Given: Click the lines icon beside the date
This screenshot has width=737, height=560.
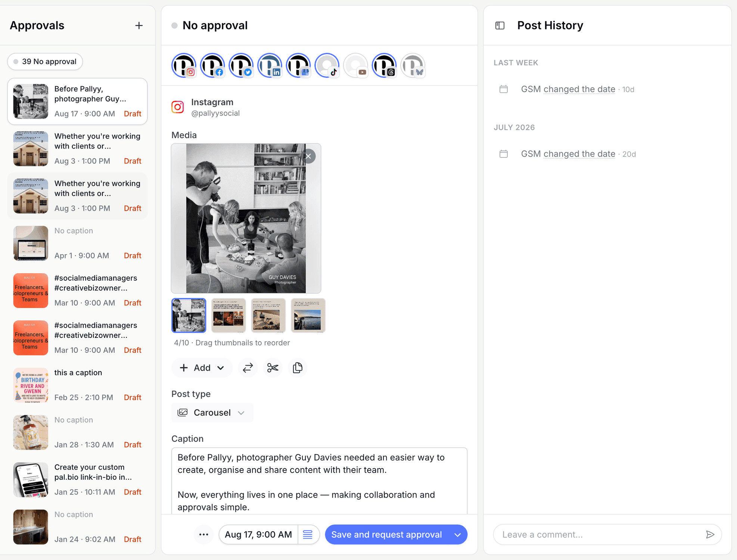Looking at the screenshot, I should coord(308,535).
